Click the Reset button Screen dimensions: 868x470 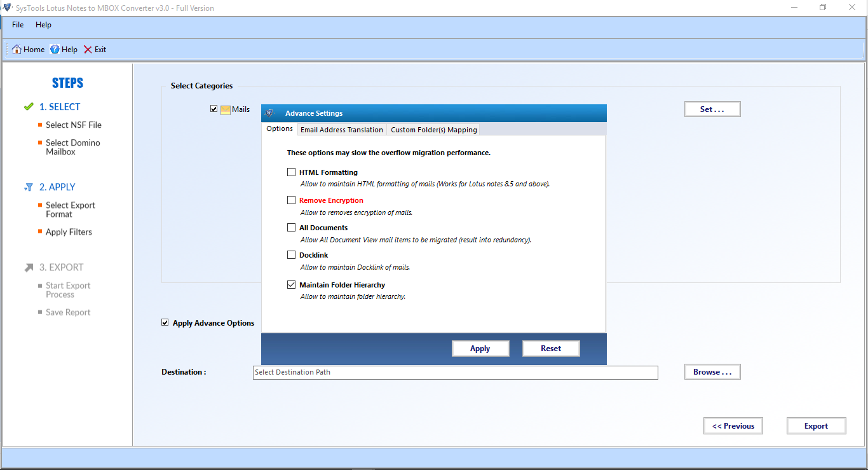coord(551,349)
